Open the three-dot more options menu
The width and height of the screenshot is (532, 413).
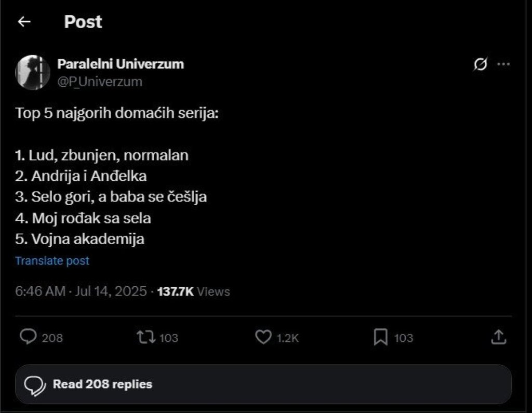click(x=503, y=64)
